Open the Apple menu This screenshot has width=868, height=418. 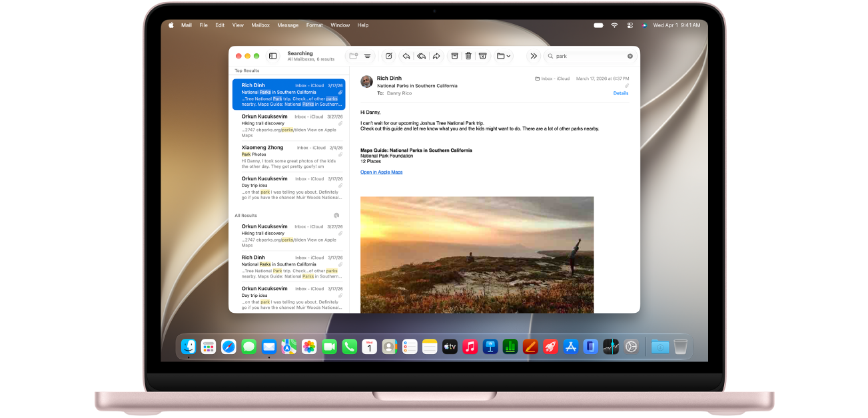pyautogui.click(x=171, y=25)
